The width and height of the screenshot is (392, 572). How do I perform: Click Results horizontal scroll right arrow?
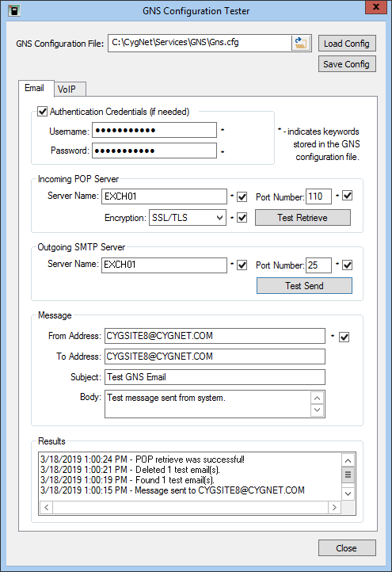(x=334, y=507)
